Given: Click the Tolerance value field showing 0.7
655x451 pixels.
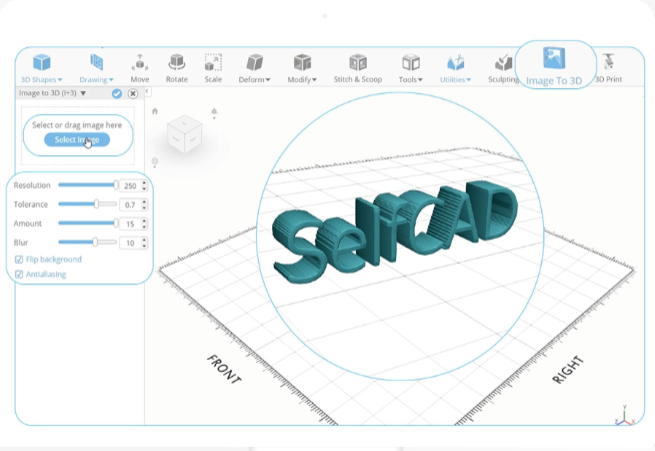Looking at the screenshot, I should pos(130,205).
